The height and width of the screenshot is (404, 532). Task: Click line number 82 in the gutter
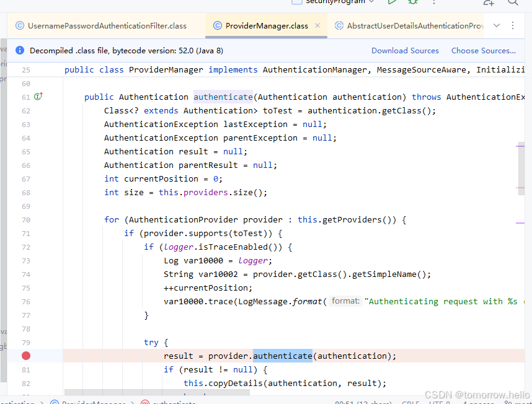tap(26, 384)
